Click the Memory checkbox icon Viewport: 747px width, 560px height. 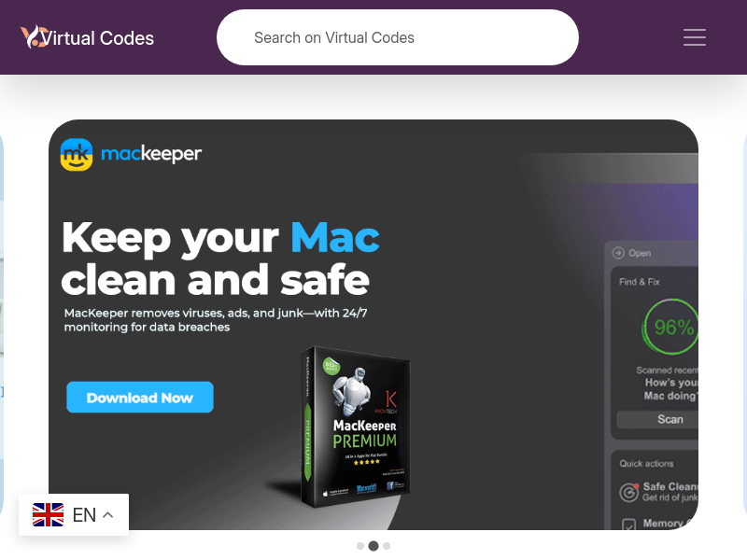point(628,525)
